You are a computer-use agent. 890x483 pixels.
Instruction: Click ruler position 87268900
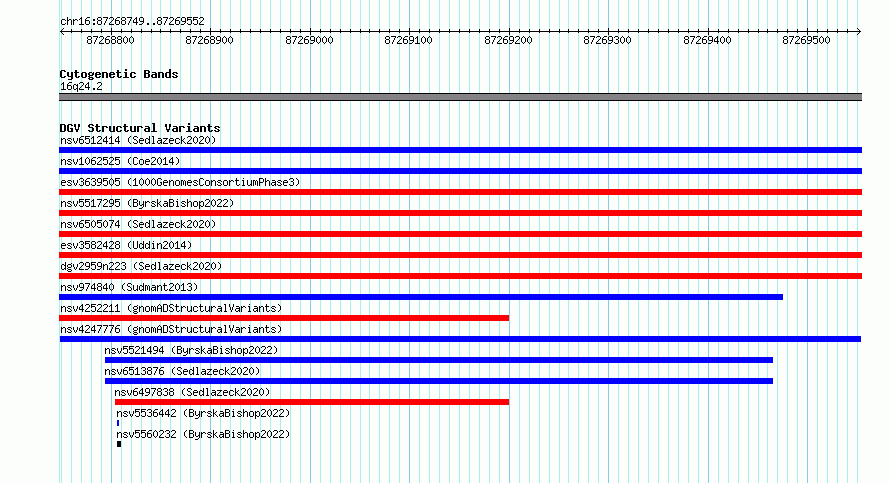click(209, 40)
